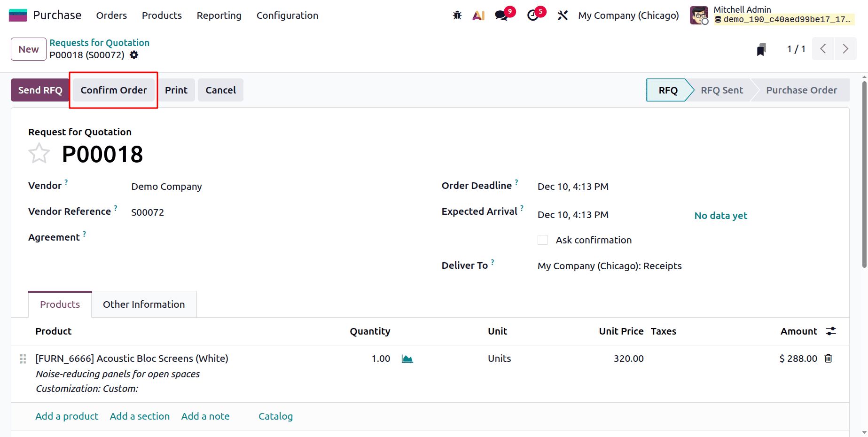This screenshot has height=437, width=868.
Task: Switch to the Other Information tab
Action: 144,304
